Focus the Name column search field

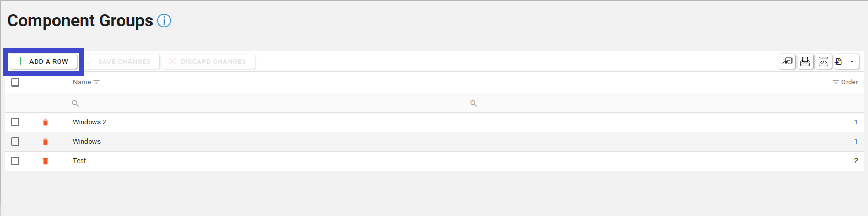[x=262, y=103]
